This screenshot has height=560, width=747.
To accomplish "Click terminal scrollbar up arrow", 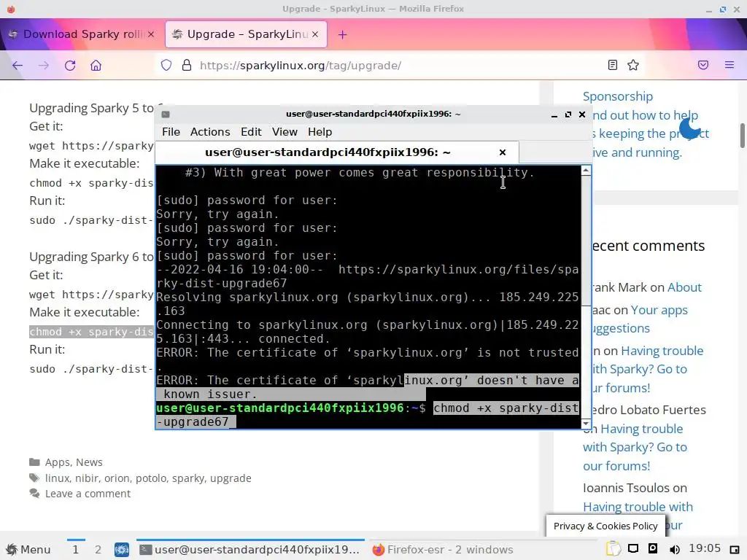I will tap(587, 171).
